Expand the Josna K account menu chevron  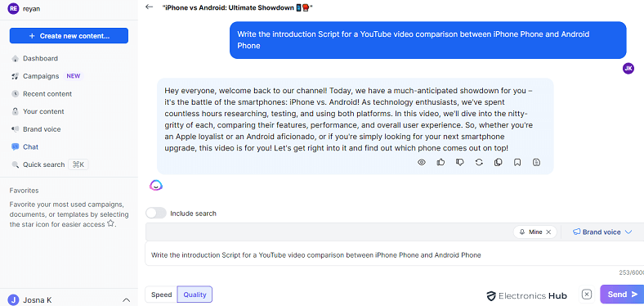click(x=127, y=299)
